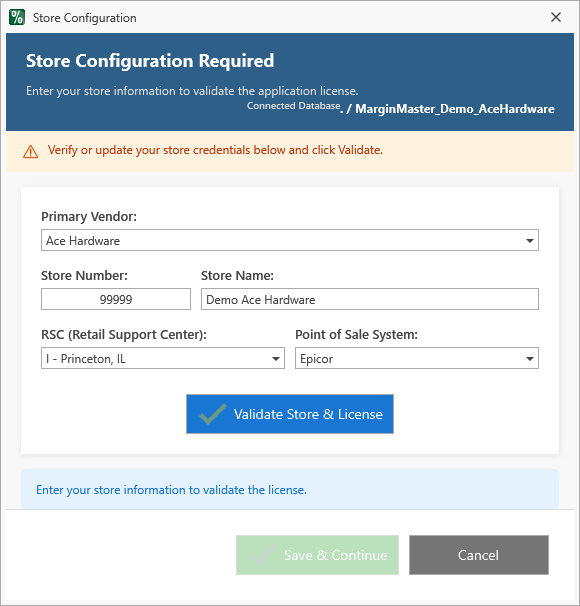This screenshot has width=580, height=606.
Task: Click the 'Point of Sale System:' label
Action: (x=356, y=335)
